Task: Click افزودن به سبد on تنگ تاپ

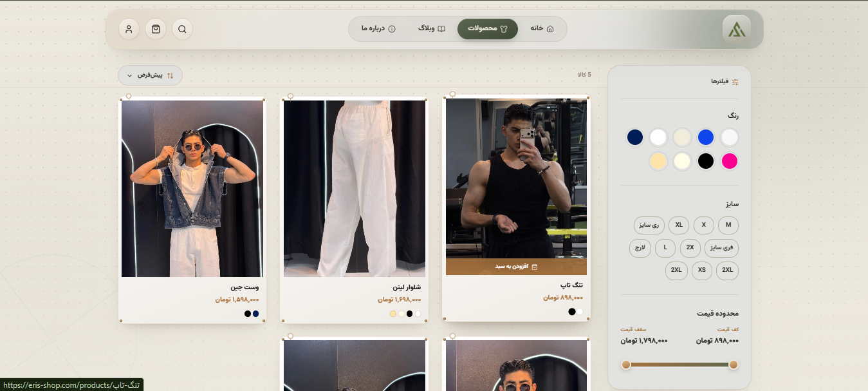Action: pos(516,267)
